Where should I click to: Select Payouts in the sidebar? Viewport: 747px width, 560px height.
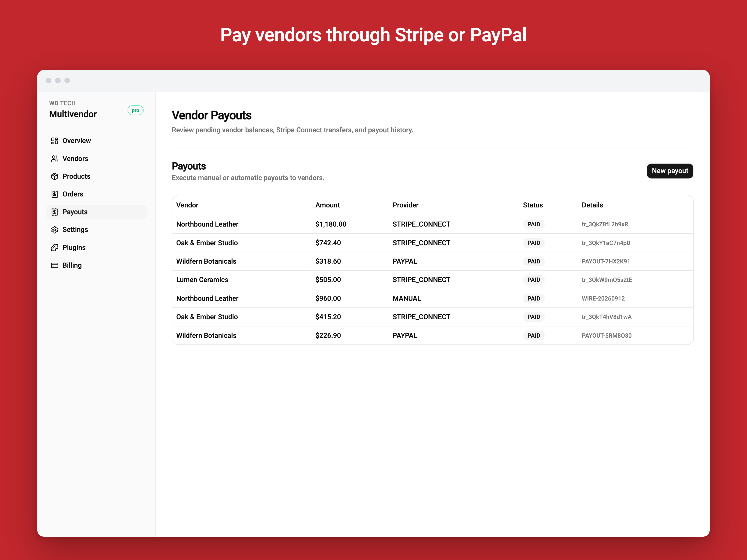tap(96, 212)
